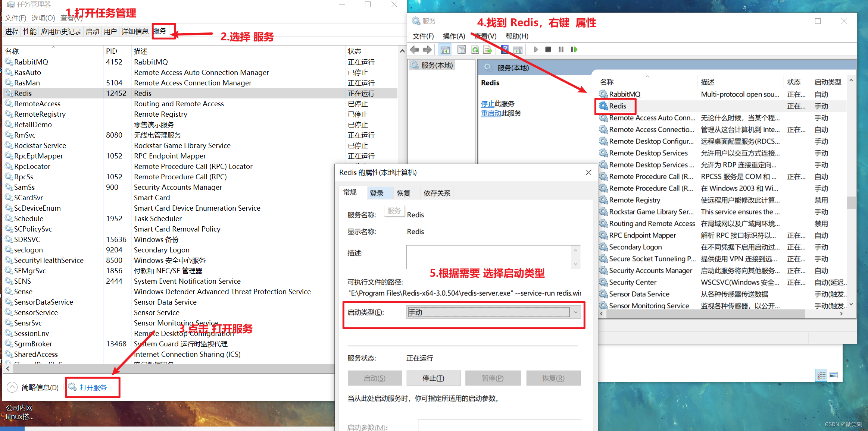
Task: Click the RabbitMQ gear icon in Task Manager
Action: [9, 62]
